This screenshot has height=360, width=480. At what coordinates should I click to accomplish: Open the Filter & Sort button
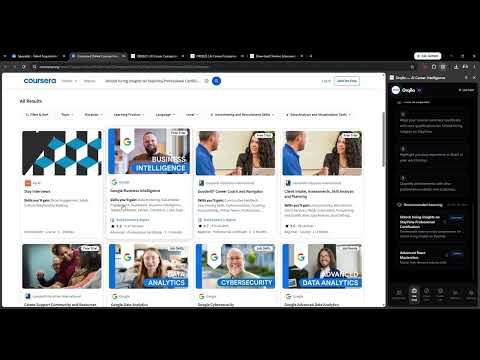pyautogui.click(x=37, y=114)
